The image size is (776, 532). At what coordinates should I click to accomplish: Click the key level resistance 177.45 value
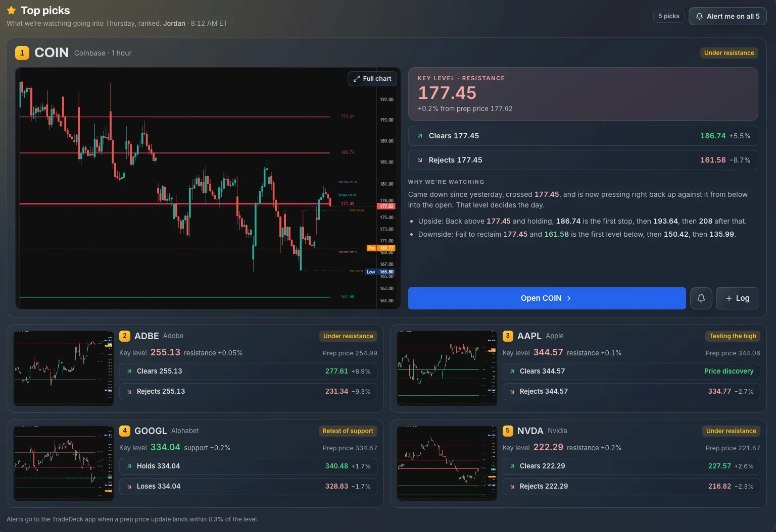point(447,93)
